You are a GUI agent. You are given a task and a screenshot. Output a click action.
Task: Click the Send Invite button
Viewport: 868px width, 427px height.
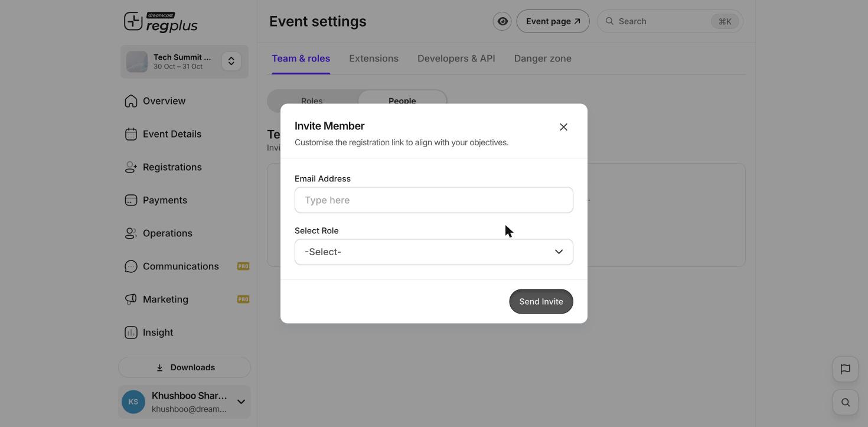tap(541, 302)
